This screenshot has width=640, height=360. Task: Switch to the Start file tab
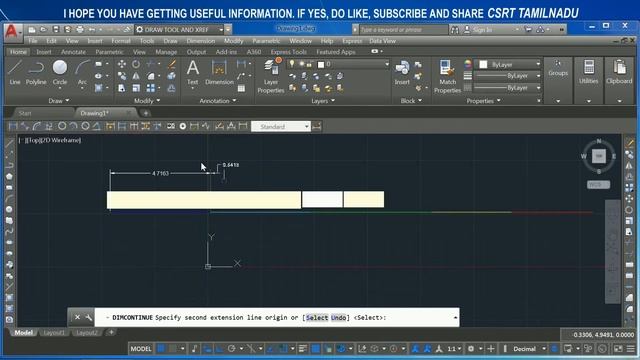[25, 113]
